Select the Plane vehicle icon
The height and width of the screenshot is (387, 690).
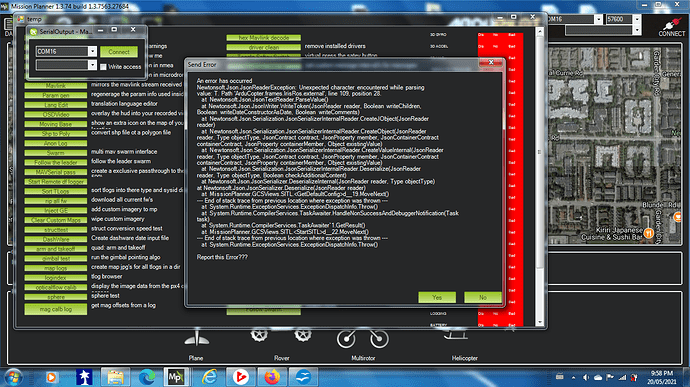[x=197, y=338]
